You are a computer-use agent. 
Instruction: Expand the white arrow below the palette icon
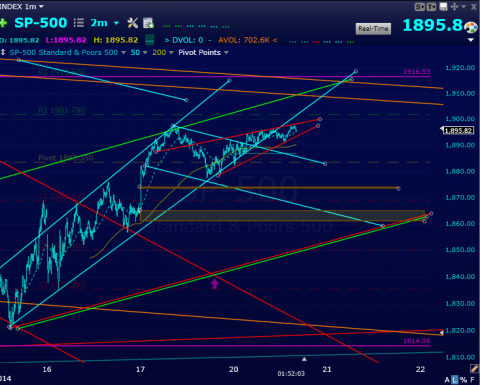click(471, 40)
